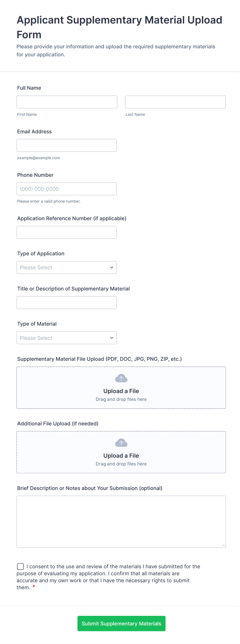Click the Brief Description or Notes text area
This screenshot has width=240, height=644.
click(121, 522)
